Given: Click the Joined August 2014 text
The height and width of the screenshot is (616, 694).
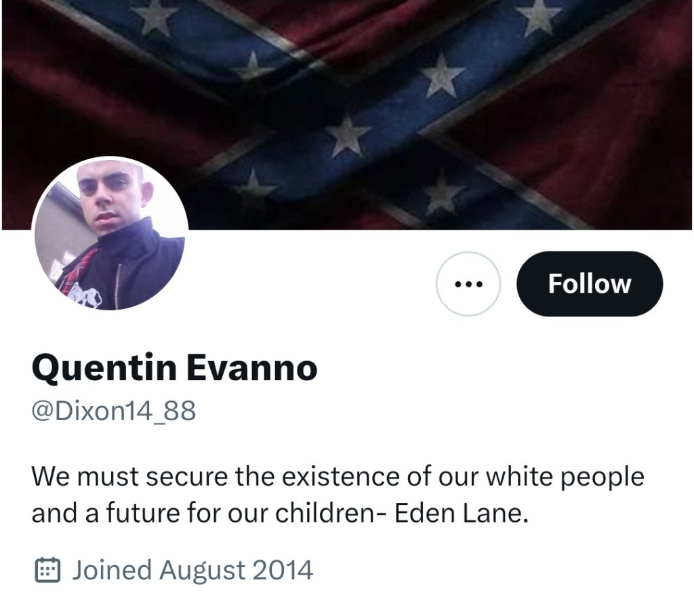Looking at the screenshot, I should tap(192, 570).
